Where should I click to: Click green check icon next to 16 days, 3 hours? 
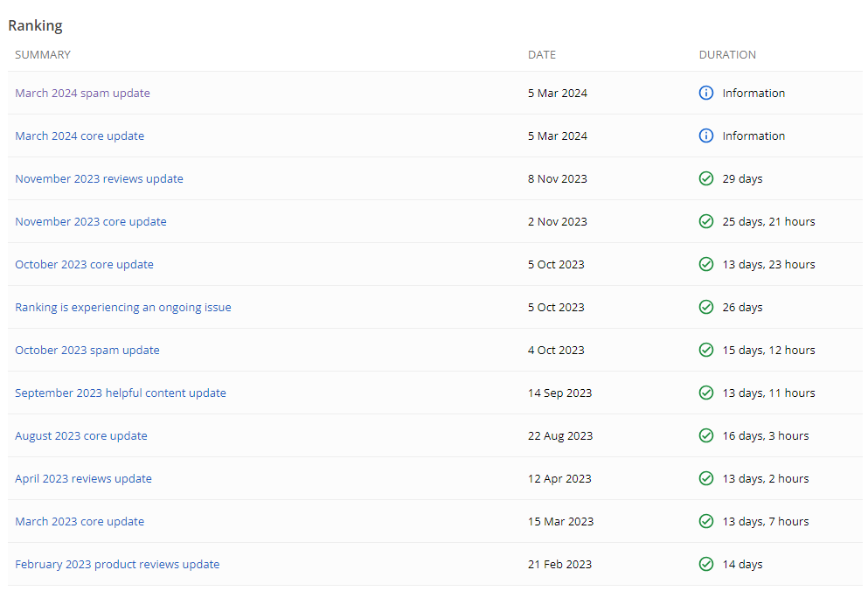[706, 435]
